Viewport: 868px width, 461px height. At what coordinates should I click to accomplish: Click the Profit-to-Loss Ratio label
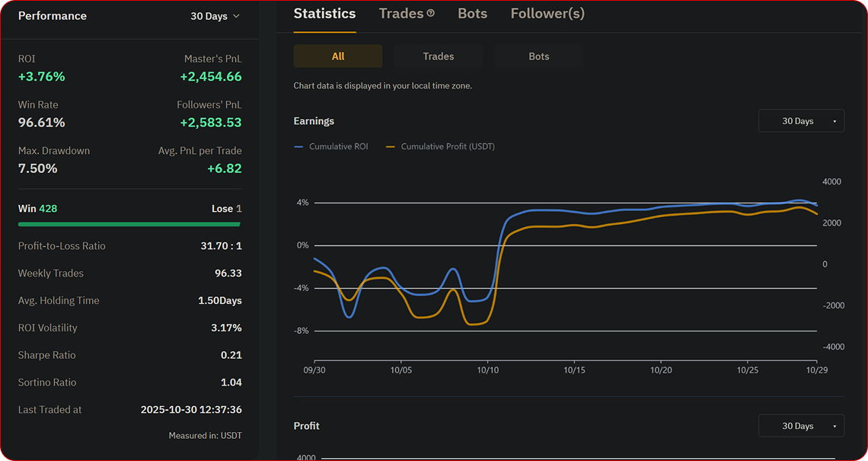(x=62, y=246)
